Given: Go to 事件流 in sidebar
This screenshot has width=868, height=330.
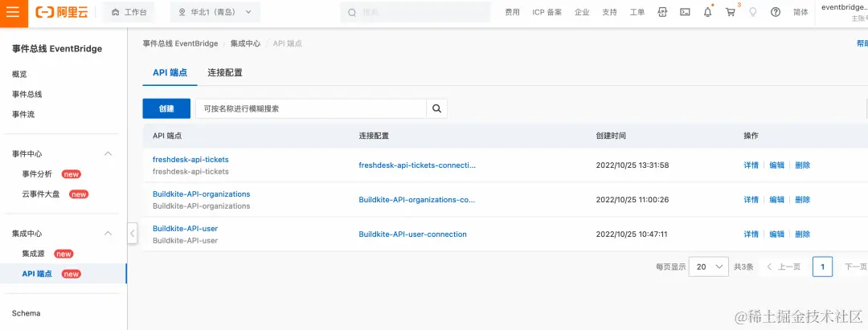Looking at the screenshot, I should (23, 114).
